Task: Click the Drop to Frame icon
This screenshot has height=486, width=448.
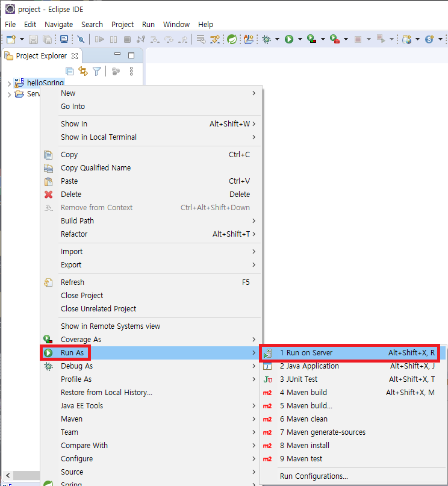Action: point(201,39)
